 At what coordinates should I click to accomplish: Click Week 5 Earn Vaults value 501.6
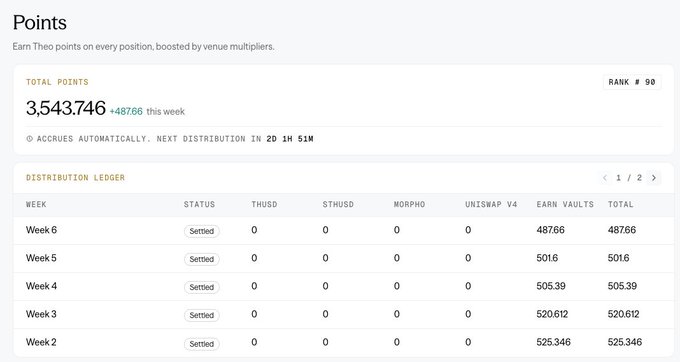pos(547,258)
